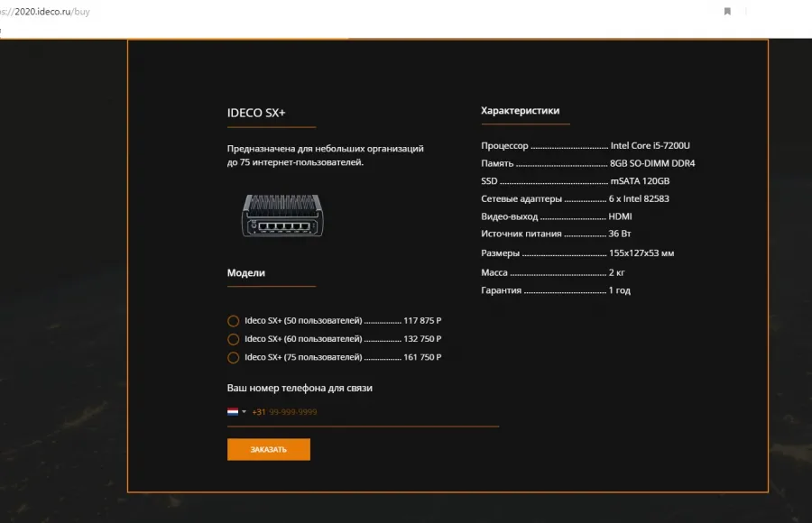
Task: Click the Память label
Action: (497, 163)
